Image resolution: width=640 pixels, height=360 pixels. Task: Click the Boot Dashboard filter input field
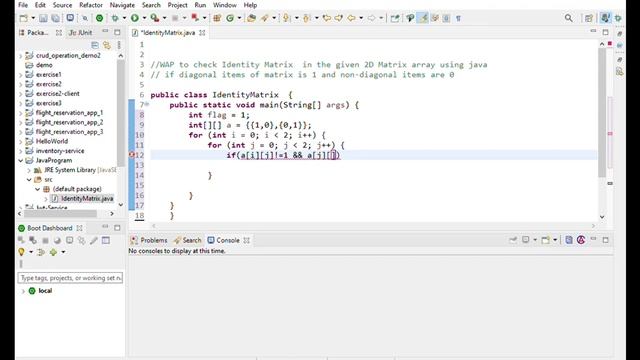[x=70, y=278]
